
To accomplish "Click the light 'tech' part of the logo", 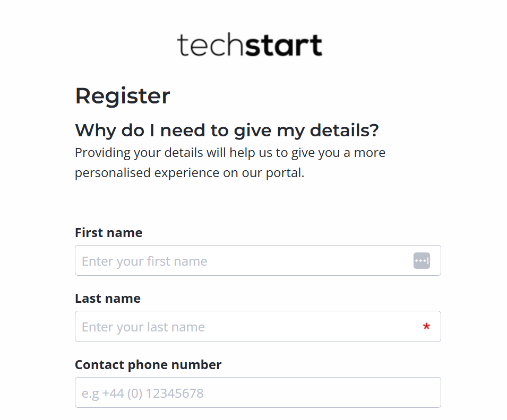I will (211, 46).
